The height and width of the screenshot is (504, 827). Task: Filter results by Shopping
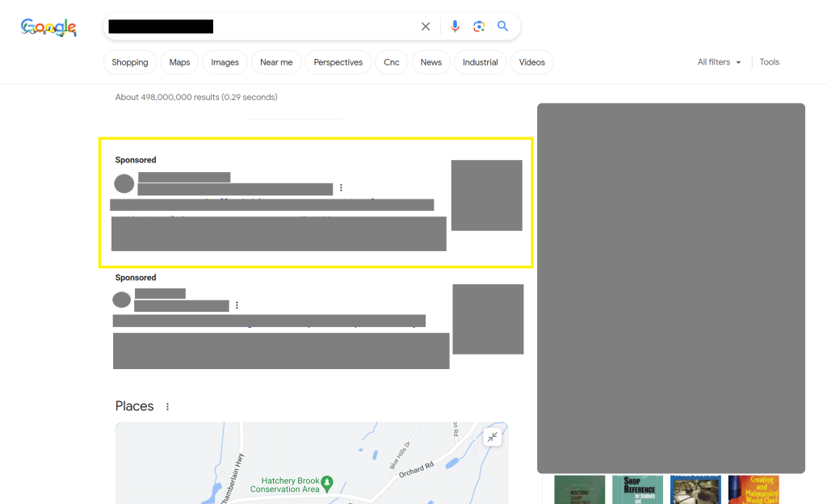click(x=130, y=62)
